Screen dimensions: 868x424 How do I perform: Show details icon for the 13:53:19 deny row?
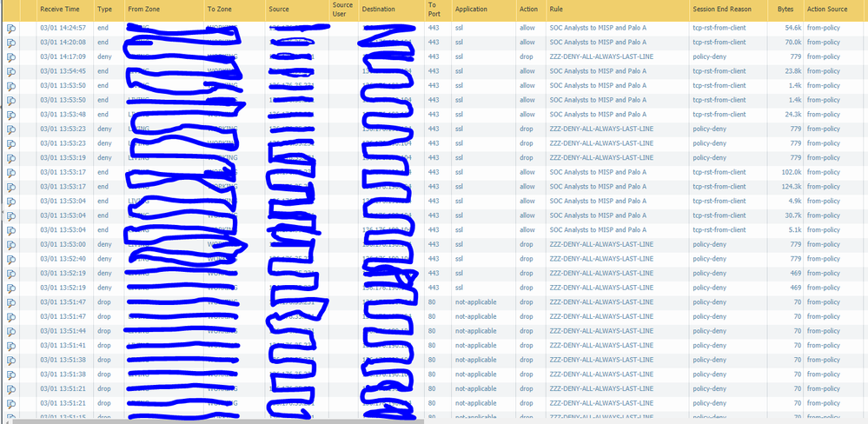[11, 158]
